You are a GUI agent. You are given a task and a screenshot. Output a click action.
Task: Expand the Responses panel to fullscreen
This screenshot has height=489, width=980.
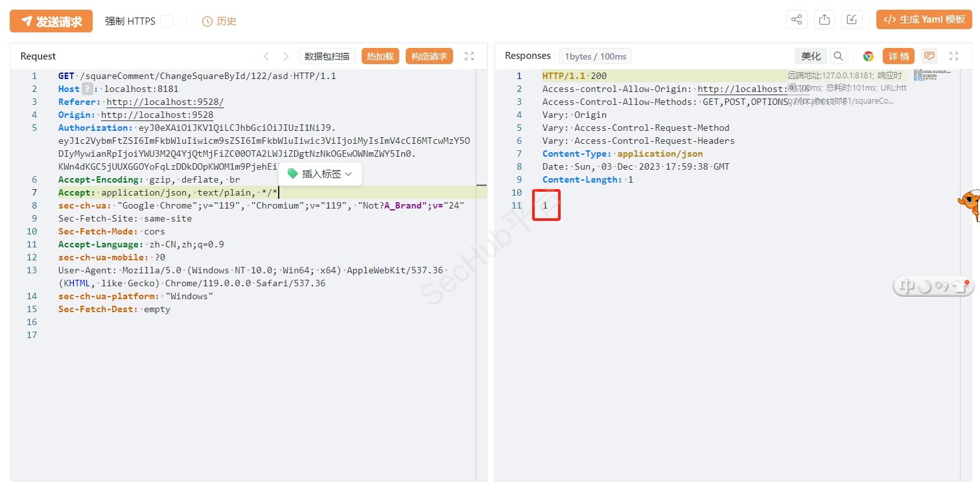tap(953, 56)
